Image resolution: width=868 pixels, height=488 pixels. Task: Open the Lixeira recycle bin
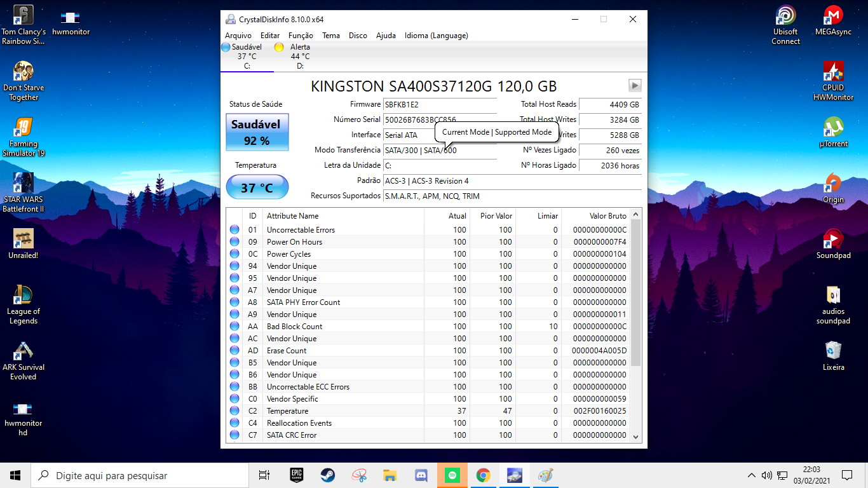click(833, 356)
